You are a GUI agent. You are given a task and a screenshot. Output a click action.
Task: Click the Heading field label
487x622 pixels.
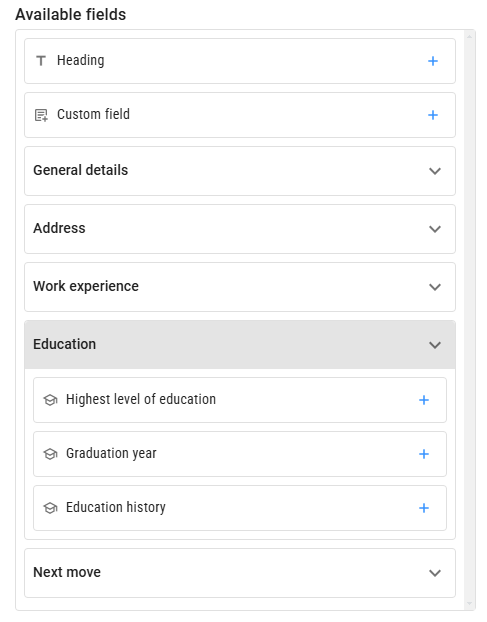click(x=81, y=61)
